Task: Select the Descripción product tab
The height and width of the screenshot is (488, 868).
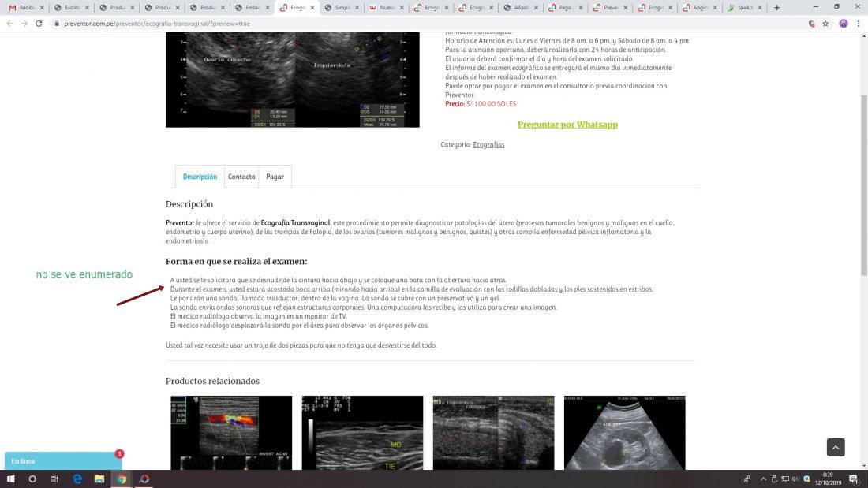Action: (200, 177)
